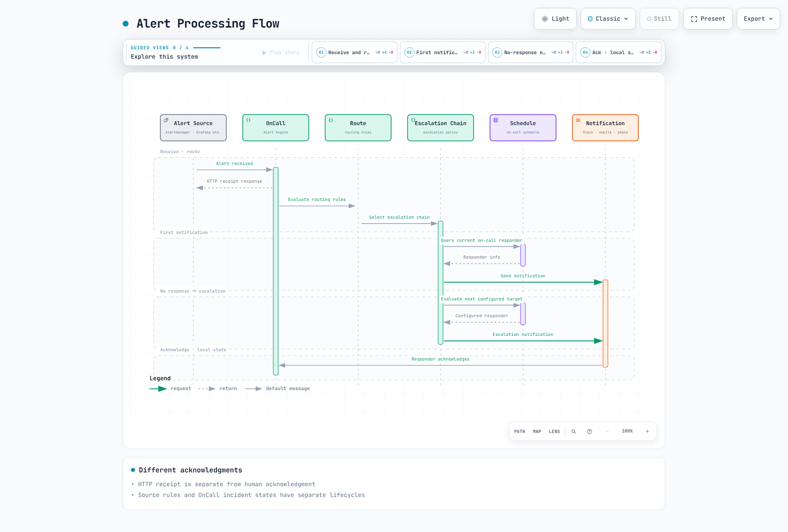Open guided view 04 Ack local state
Viewport: 788px width, 532px height.
click(x=619, y=52)
